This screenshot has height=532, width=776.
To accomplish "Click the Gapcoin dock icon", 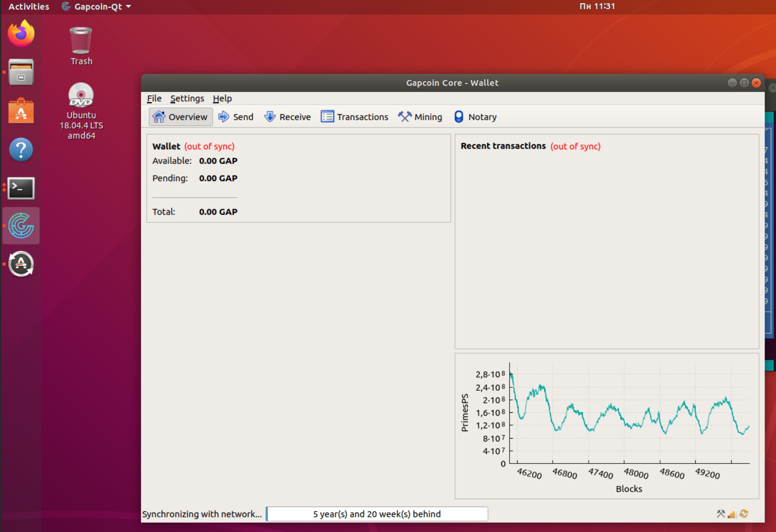I will (21, 226).
